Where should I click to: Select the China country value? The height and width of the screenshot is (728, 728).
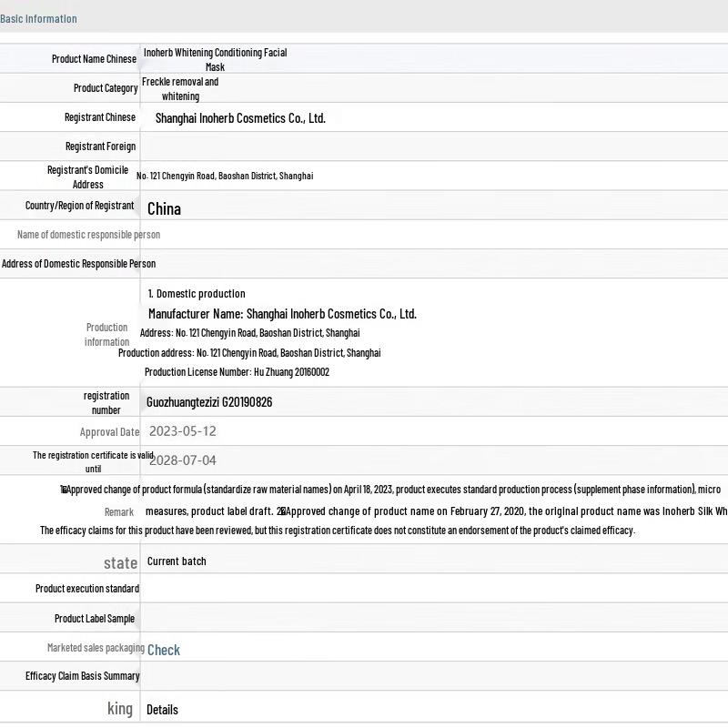coord(164,208)
